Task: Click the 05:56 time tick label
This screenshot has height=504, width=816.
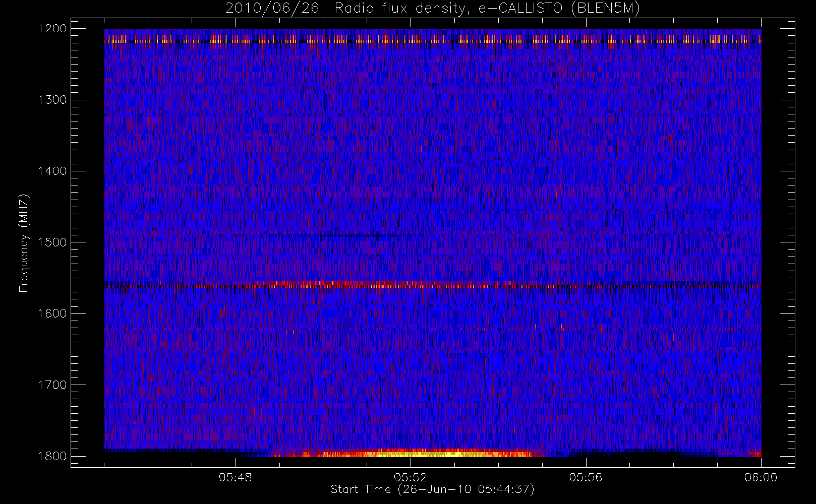Action: click(x=586, y=477)
